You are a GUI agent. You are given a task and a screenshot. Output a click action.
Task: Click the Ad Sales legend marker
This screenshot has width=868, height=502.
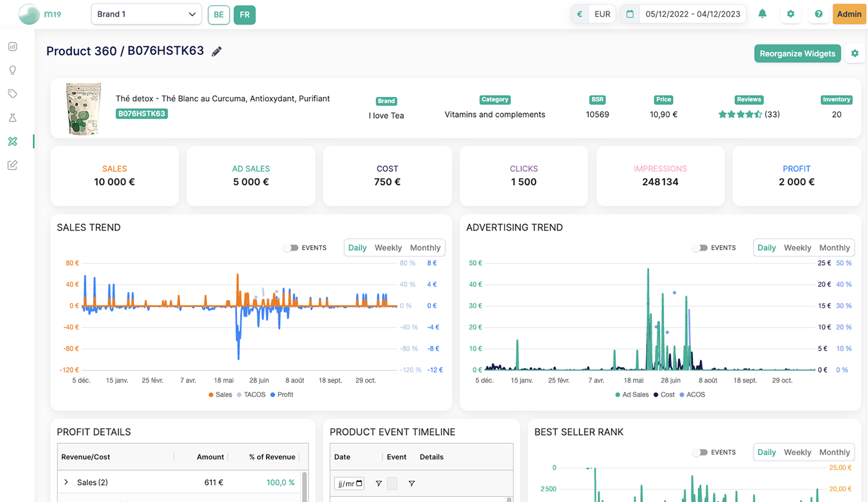tap(618, 395)
